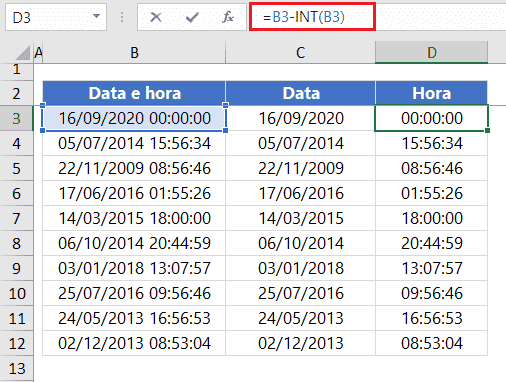Select cell with 05/07/2014 15:56:34
The image size is (506, 382).
(x=134, y=143)
